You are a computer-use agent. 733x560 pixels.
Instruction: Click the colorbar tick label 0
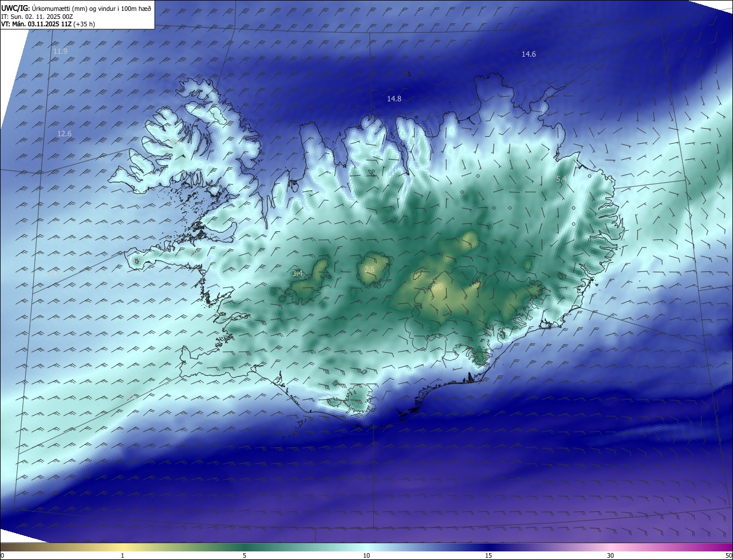click(x=2, y=556)
